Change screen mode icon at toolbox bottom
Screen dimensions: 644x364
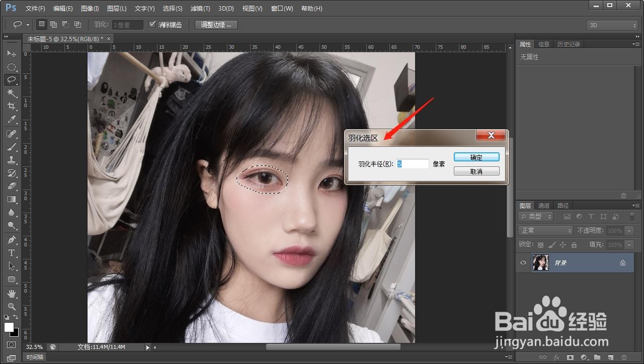tap(12, 358)
